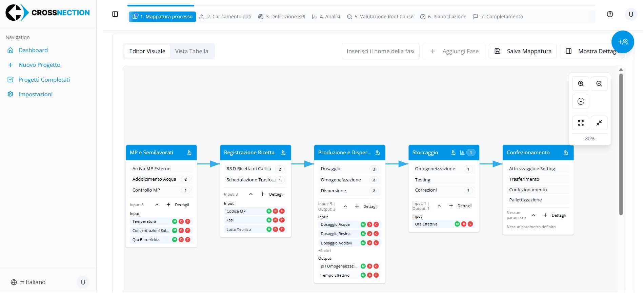Screen dimensions: 644x297
Task: Save with Salva Mappatura button
Action: coord(523,51)
